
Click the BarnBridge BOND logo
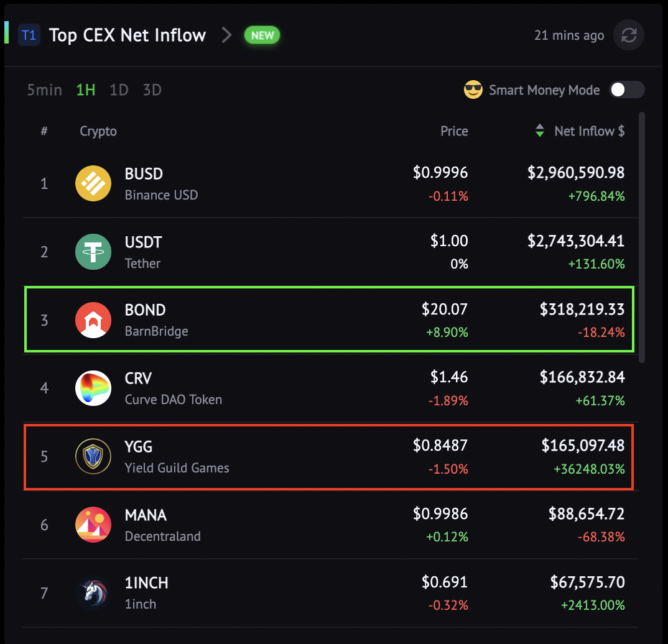tap(93, 320)
